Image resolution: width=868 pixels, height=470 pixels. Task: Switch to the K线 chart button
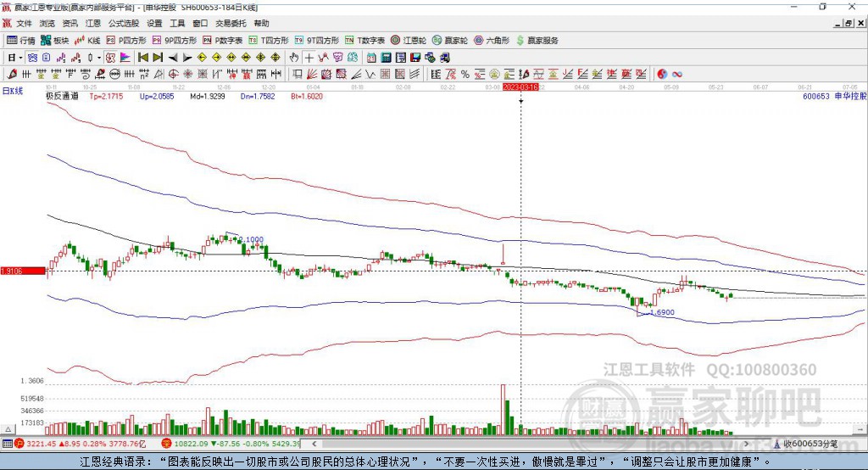point(87,41)
